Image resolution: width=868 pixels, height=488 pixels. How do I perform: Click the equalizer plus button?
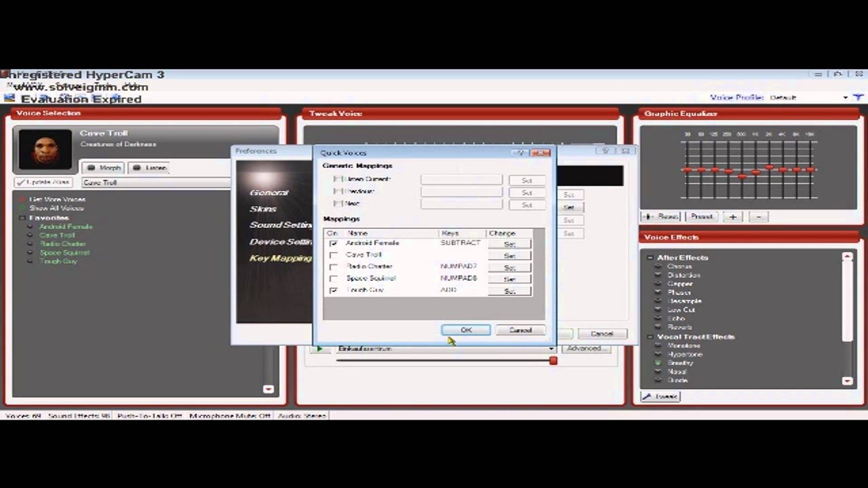pos(732,217)
